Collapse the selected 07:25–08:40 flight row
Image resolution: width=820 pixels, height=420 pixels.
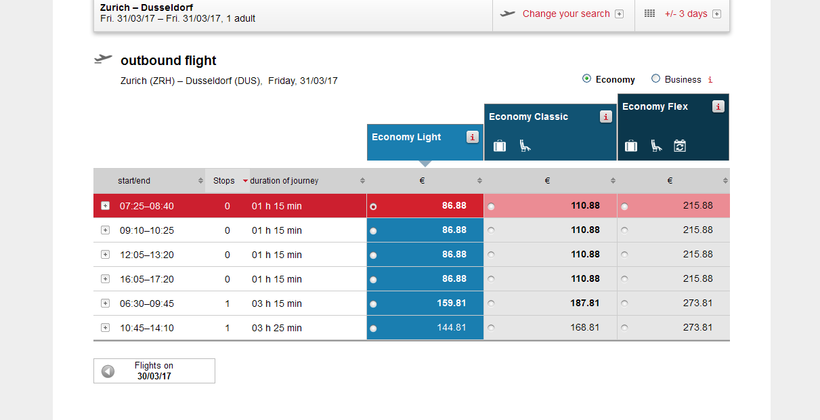pyautogui.click(x=105, y=206)
